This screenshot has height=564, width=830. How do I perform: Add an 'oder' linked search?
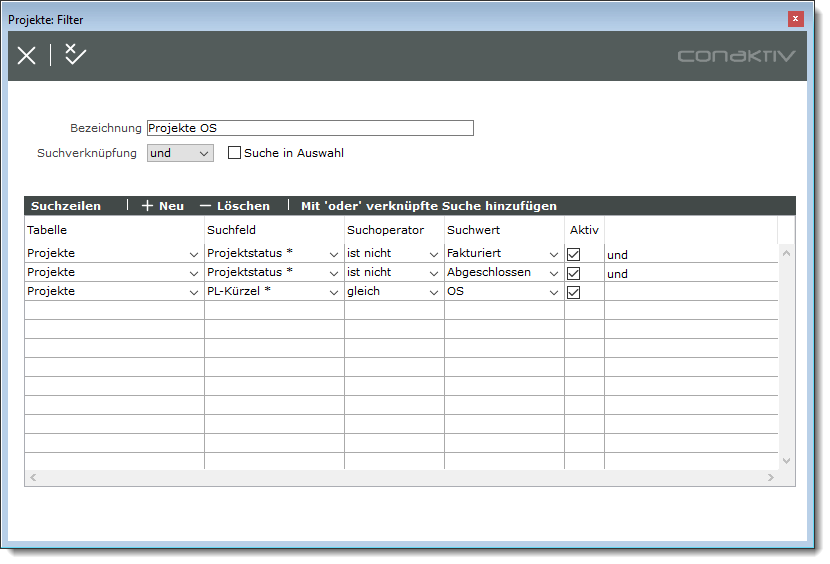click(x=428, y=206)
